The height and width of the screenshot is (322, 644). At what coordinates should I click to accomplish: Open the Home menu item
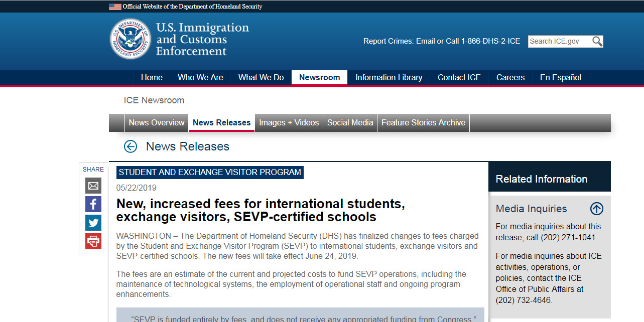[152, 78]
